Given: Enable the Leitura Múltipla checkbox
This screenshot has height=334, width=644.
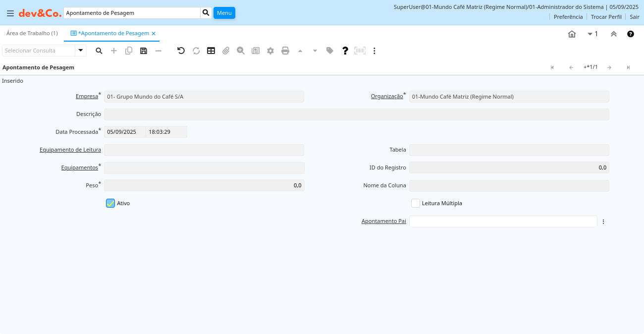Looking at the screenshot, I should tap(416, 203).
